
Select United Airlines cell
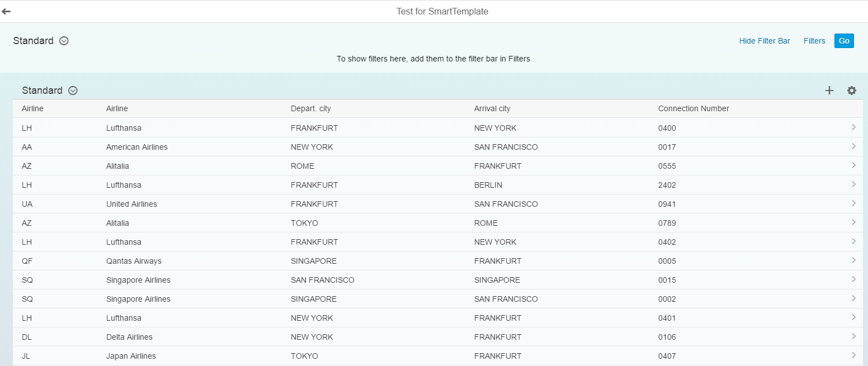(131, 204)
